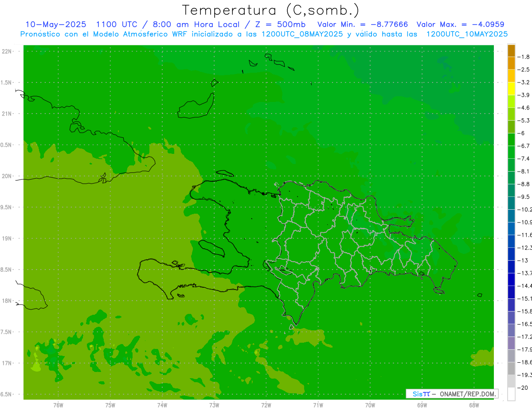Click the "Valor Max. = -4.0959" readout
532x411 pixels.
460,24
